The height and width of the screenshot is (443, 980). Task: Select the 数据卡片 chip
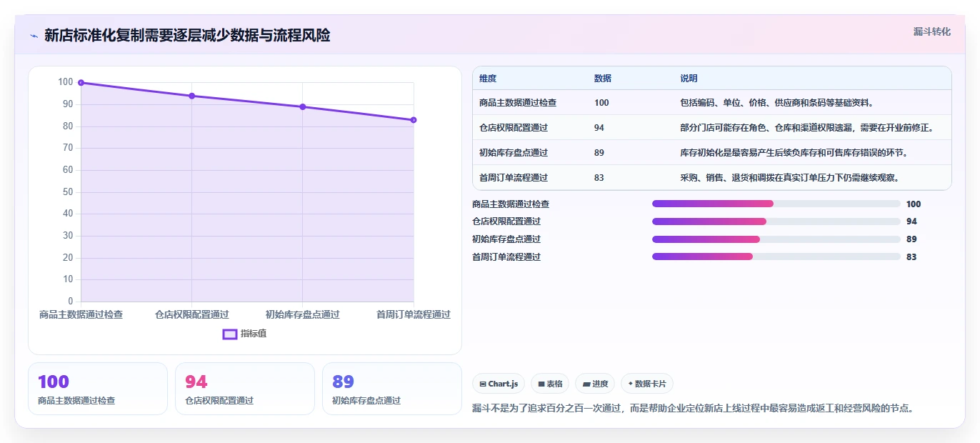pos(647,384)
